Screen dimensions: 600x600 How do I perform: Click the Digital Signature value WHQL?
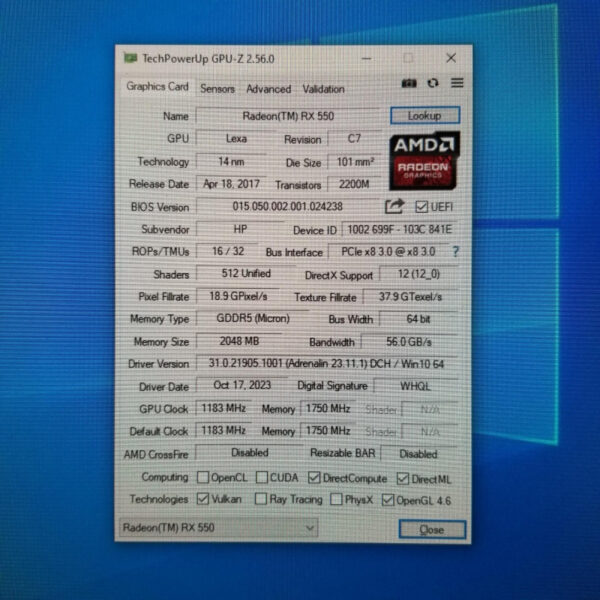[415, 386]
